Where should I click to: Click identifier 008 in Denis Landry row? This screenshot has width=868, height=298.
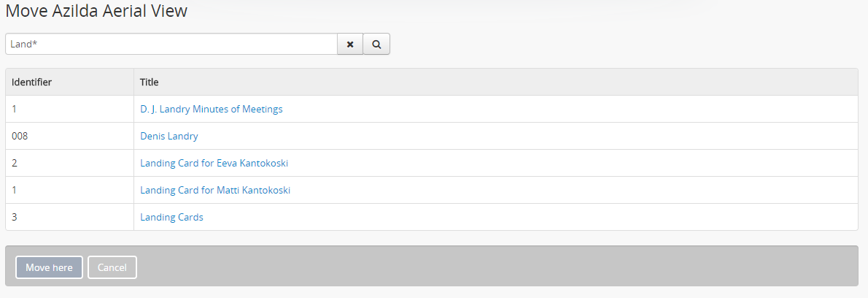20,136
